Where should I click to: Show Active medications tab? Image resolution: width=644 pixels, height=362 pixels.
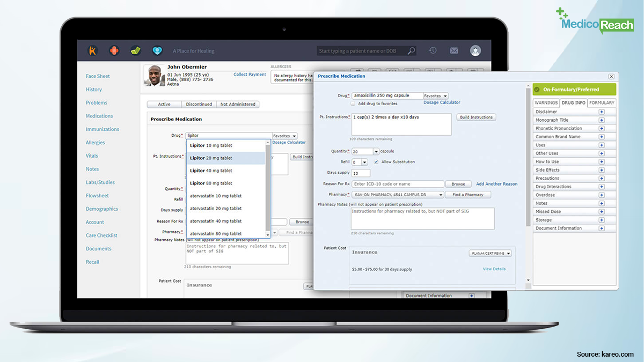pos(164,105)
